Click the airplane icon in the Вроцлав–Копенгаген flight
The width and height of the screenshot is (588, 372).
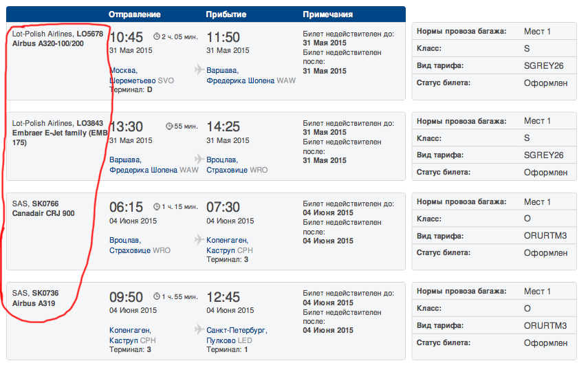point(199,240)
